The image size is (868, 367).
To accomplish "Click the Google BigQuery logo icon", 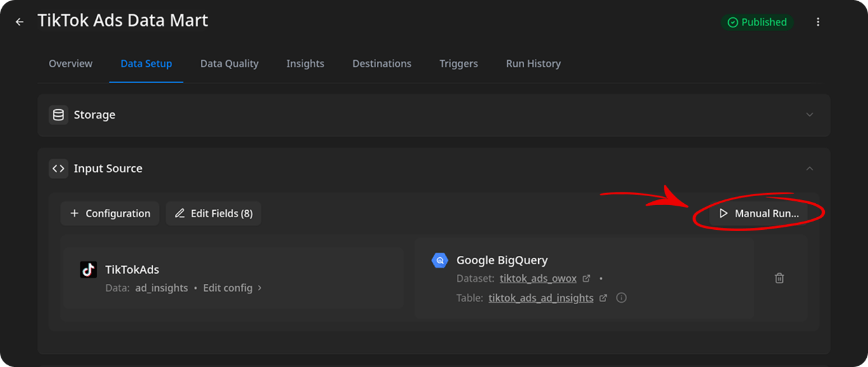I will (x=440, y=260).
